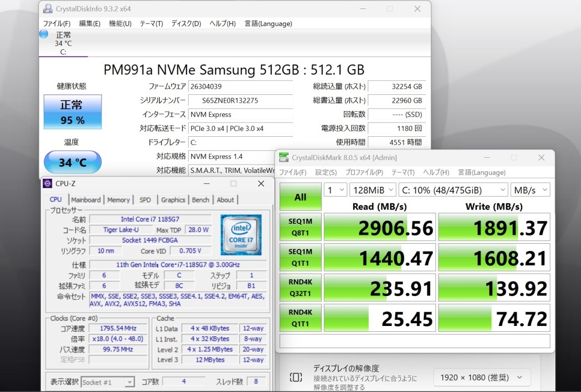Click the CPU-Z app icon in title bar
The image size is (581, 392).
[x=48, y=183]
